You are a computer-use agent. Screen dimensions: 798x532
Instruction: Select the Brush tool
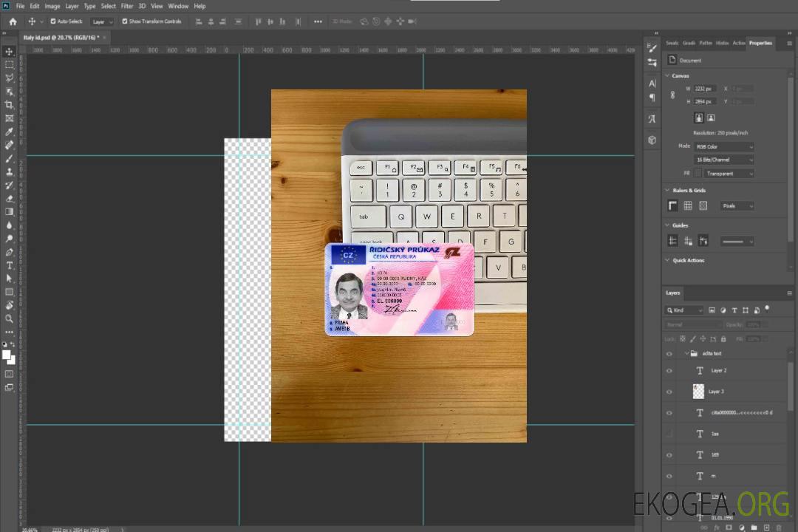9,158
